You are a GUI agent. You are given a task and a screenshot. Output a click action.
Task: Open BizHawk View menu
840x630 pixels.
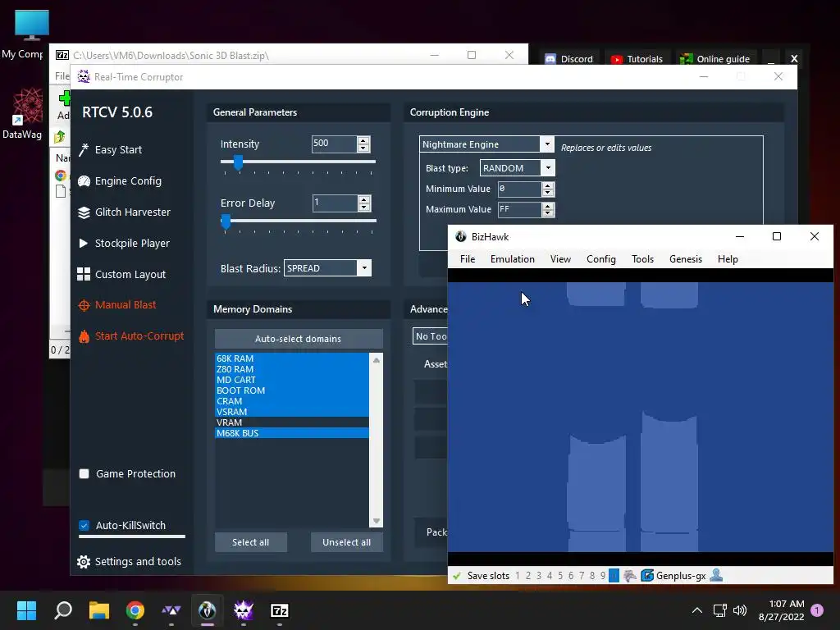(x=560, y=259)
